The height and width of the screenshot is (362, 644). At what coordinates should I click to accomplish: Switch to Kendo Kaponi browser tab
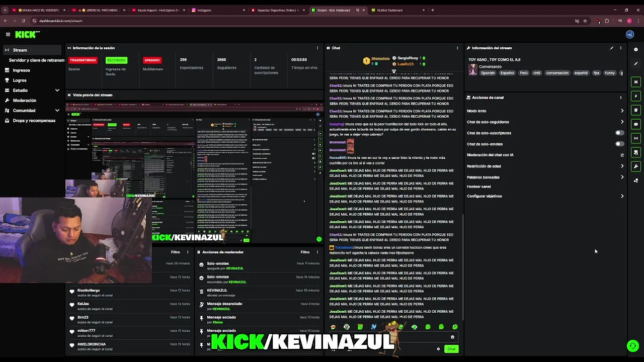158,10
